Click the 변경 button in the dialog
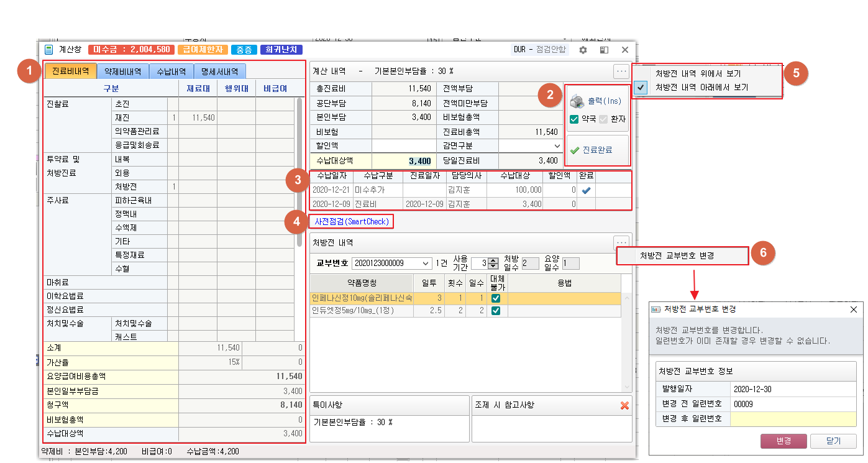This screenshot has width=868, height=463. (783, 441)
